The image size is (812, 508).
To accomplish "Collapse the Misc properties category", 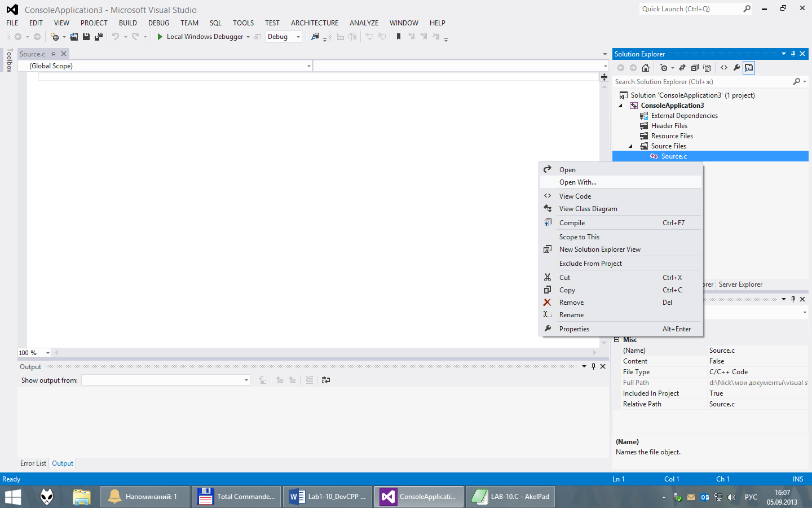I will click(617, 340).
